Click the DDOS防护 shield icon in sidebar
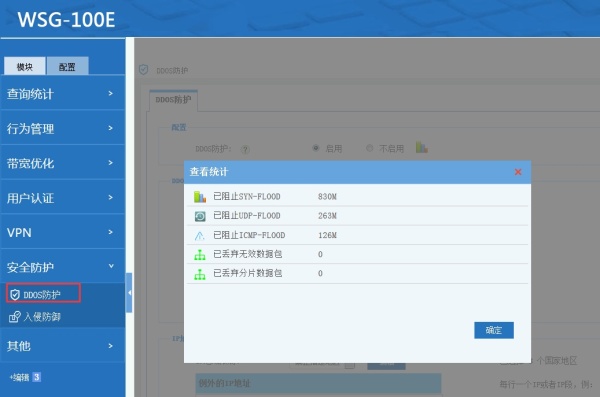 15,294
